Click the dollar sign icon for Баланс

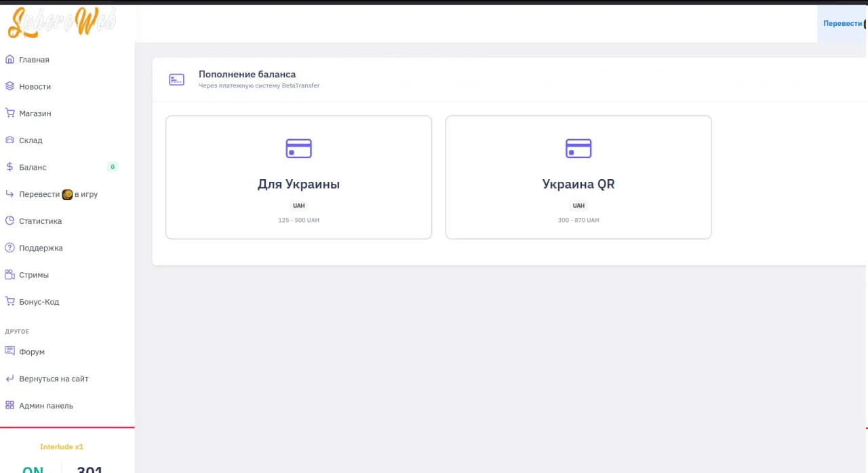point(9,167)
